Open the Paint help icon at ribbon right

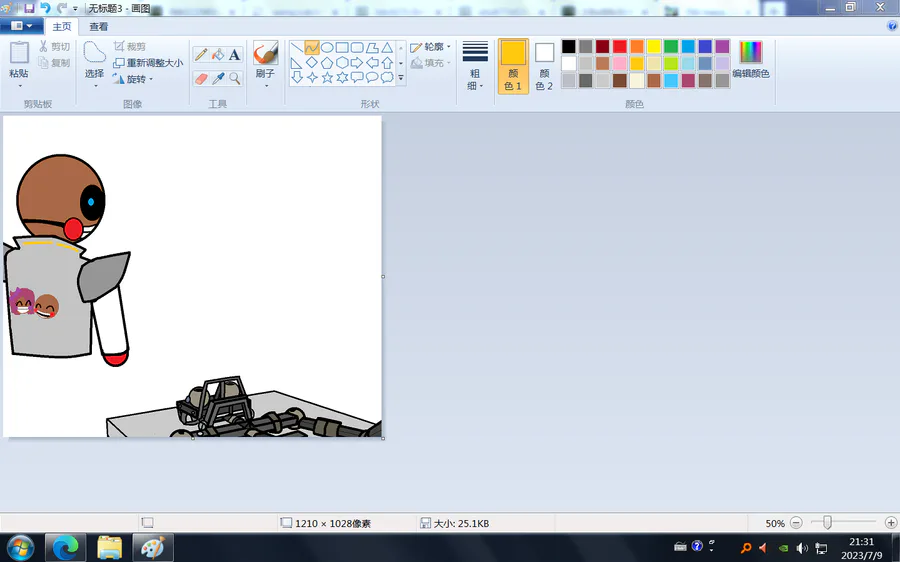click(x=892, y=26)
